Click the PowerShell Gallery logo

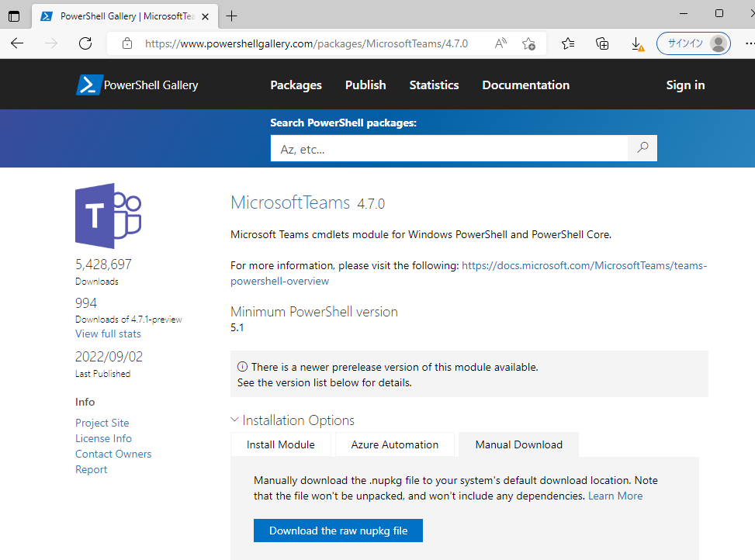[x=137, y=85]
